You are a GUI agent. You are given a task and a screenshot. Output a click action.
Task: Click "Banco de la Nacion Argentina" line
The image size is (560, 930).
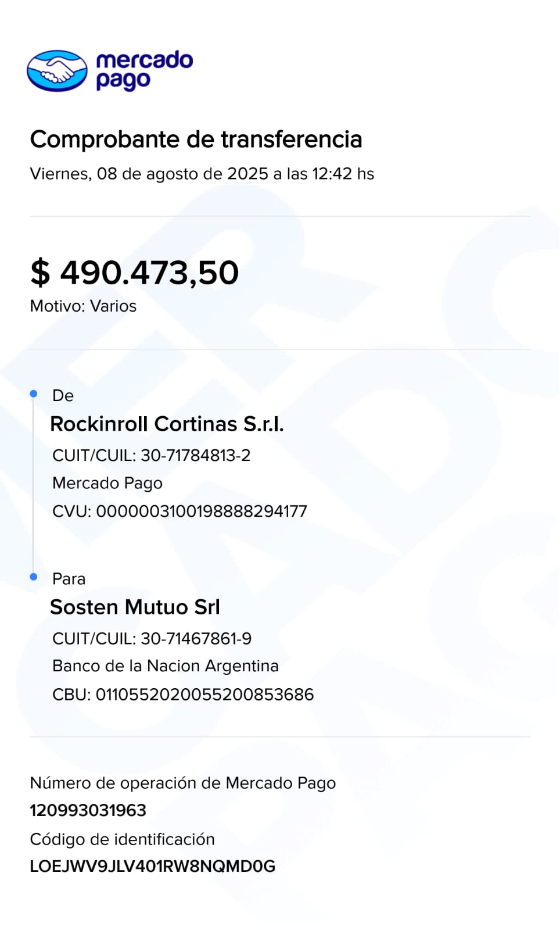(x=166, y=666)
